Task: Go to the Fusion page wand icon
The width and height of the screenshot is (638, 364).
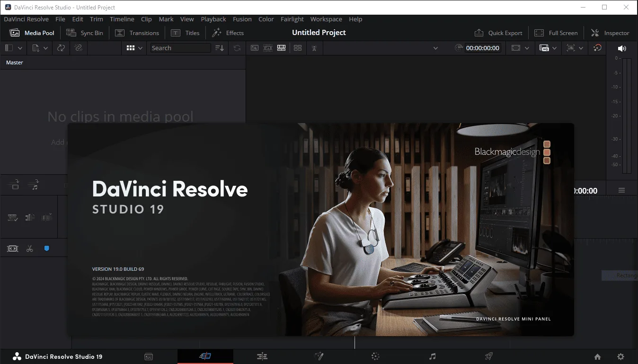Action: pos(319,356)
